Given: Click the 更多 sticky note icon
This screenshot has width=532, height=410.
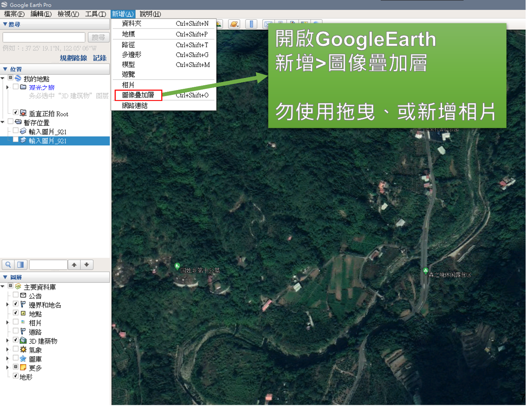Looking at the screenshot, I should pos(23,367).
